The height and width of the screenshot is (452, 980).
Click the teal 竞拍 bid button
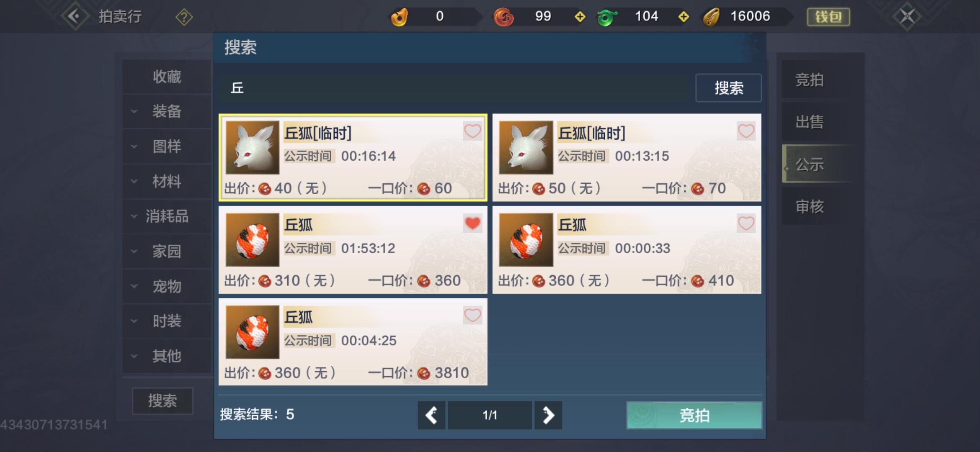coord(694,415)
